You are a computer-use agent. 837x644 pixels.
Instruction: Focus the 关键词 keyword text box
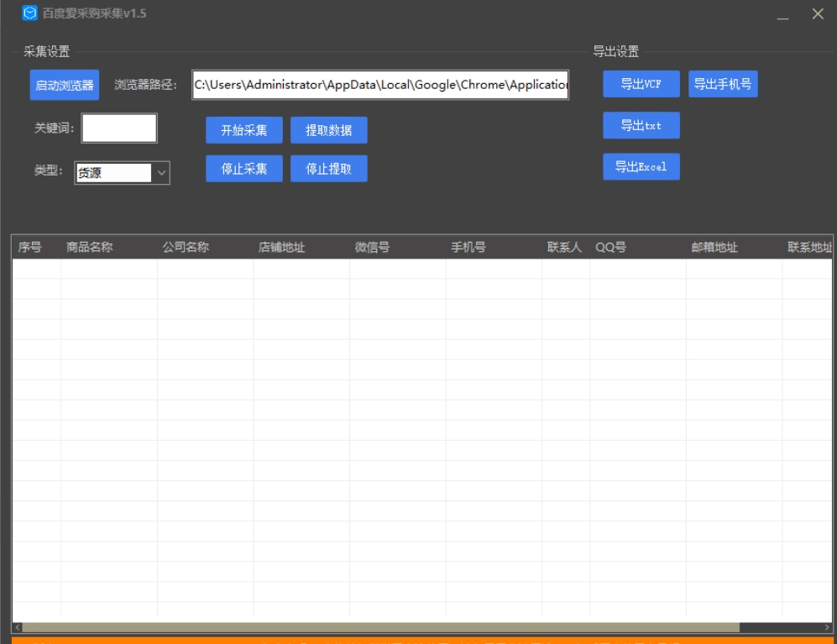click(x=119, y=128)
